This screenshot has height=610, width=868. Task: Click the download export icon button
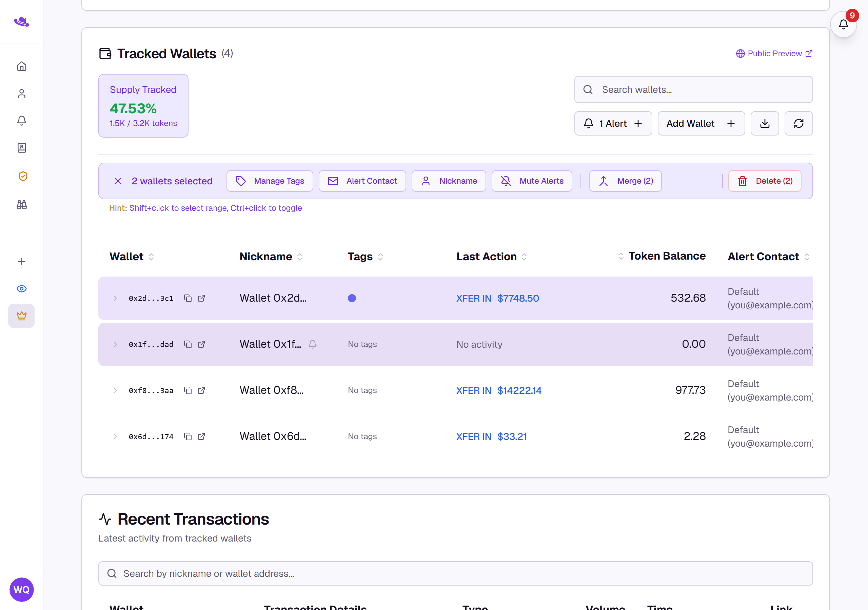click(764, 123)
